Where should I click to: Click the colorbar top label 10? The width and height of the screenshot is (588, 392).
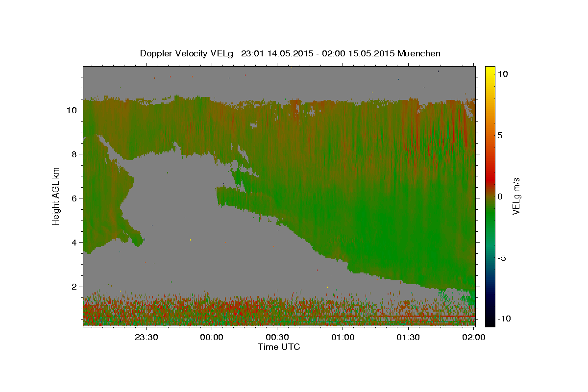pos(503,74)
